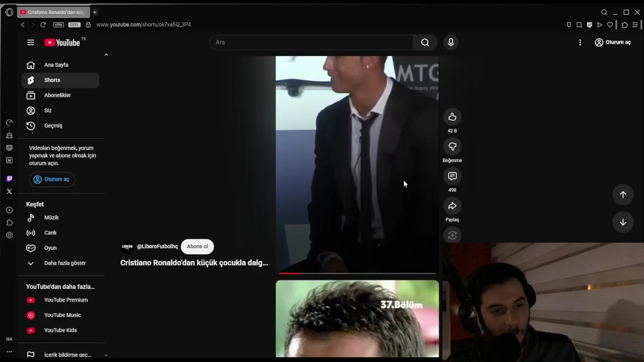Open Siz section in sidebar
Image resolution: width=644 pixels, height=362 pixels.
click(x=60, y=111)
